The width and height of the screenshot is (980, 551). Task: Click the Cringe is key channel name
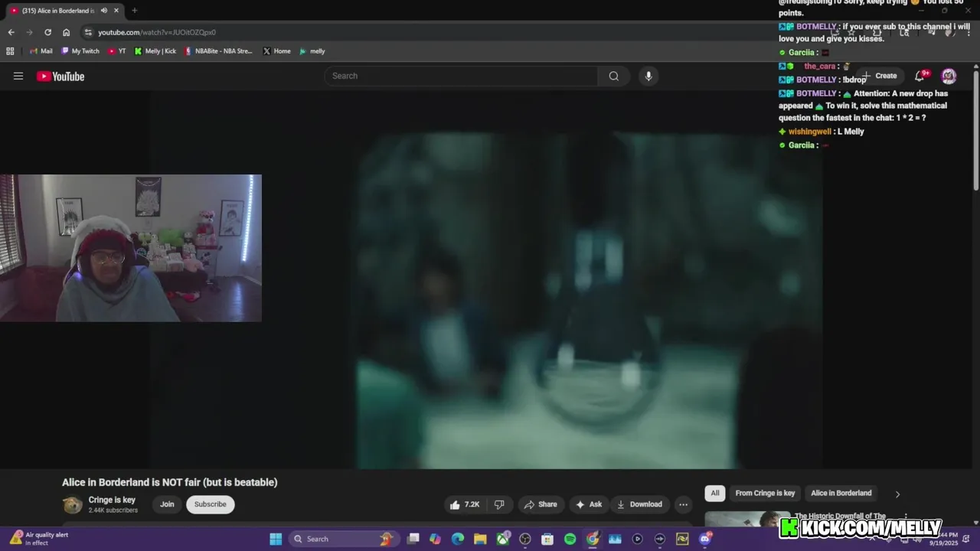[x=112, y=500]
